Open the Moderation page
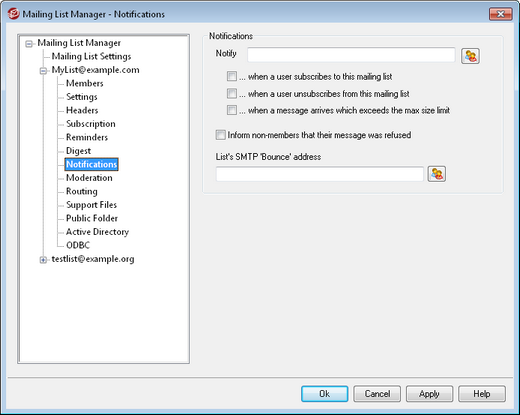The height and width of the screenshot is (415, 520). coord(89,178)
